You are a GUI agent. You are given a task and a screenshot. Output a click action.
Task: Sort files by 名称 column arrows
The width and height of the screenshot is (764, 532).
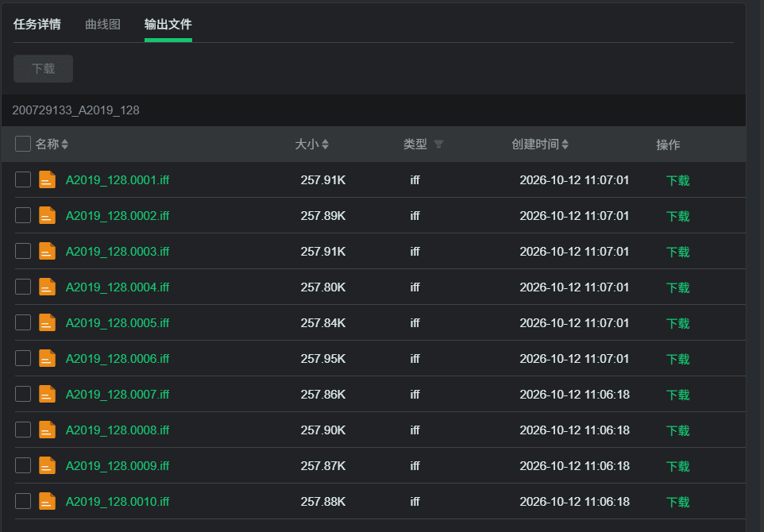click(65, 145)
